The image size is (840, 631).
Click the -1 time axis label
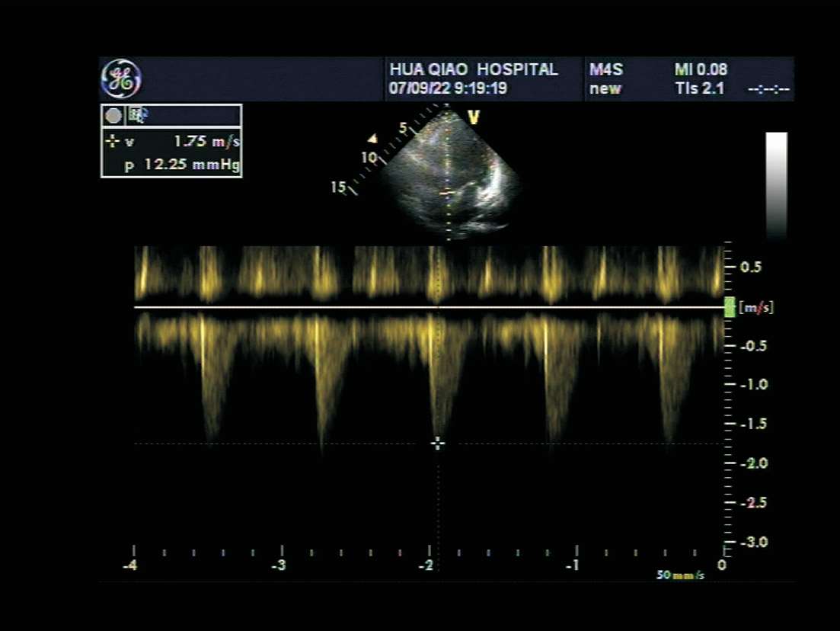click(x=573, y=565)
